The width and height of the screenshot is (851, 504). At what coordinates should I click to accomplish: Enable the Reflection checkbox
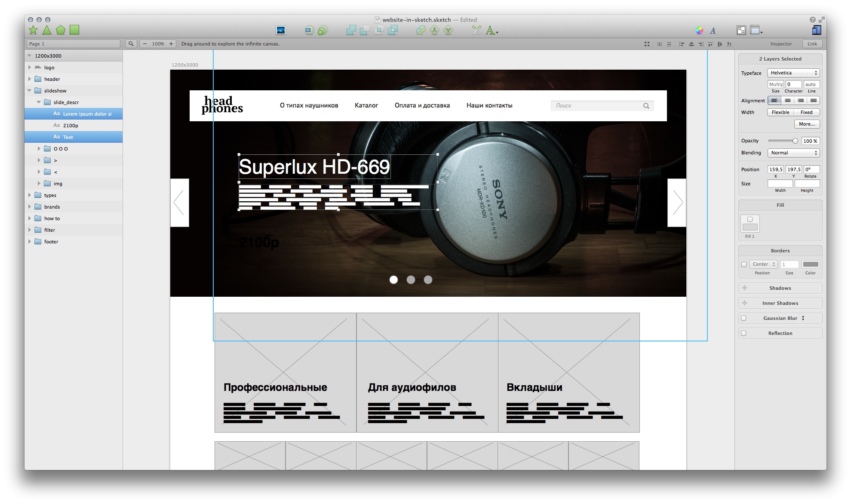click(744, 333)
